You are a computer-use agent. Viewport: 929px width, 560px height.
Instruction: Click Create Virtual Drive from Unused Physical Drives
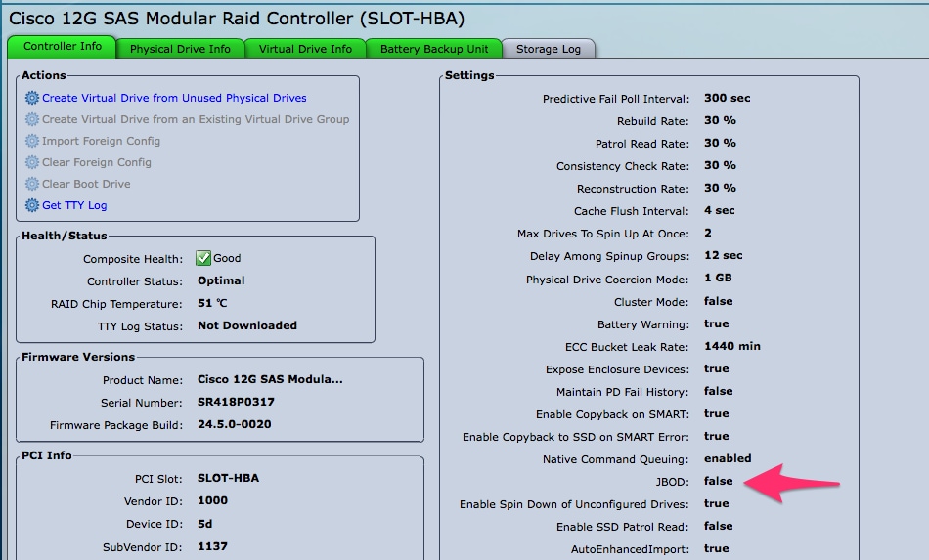point(174,98)
